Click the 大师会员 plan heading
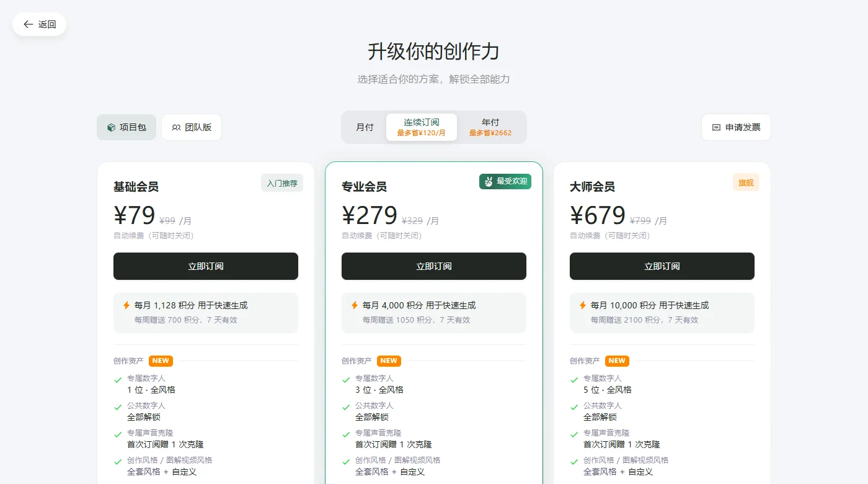 (x=592, y=187)
